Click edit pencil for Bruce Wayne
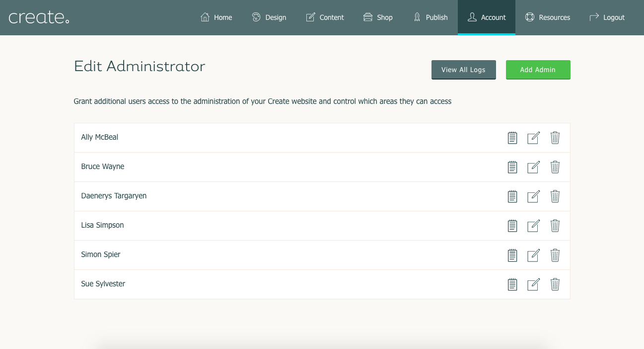 [x=533, y=167]
